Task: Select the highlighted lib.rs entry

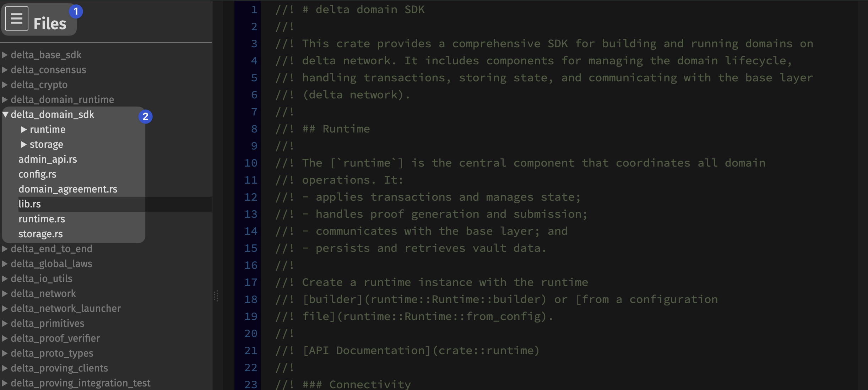Action: pyautogui.click(x=30, y=204)
